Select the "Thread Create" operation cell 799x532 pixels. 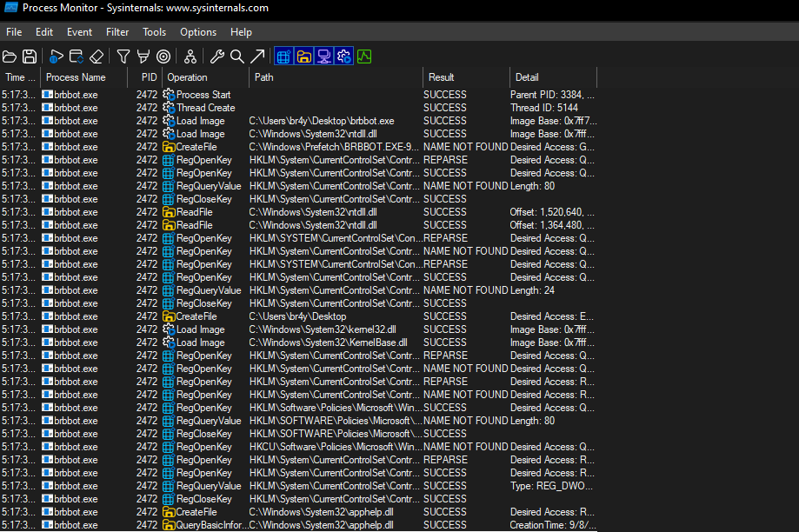pos(206,108)
